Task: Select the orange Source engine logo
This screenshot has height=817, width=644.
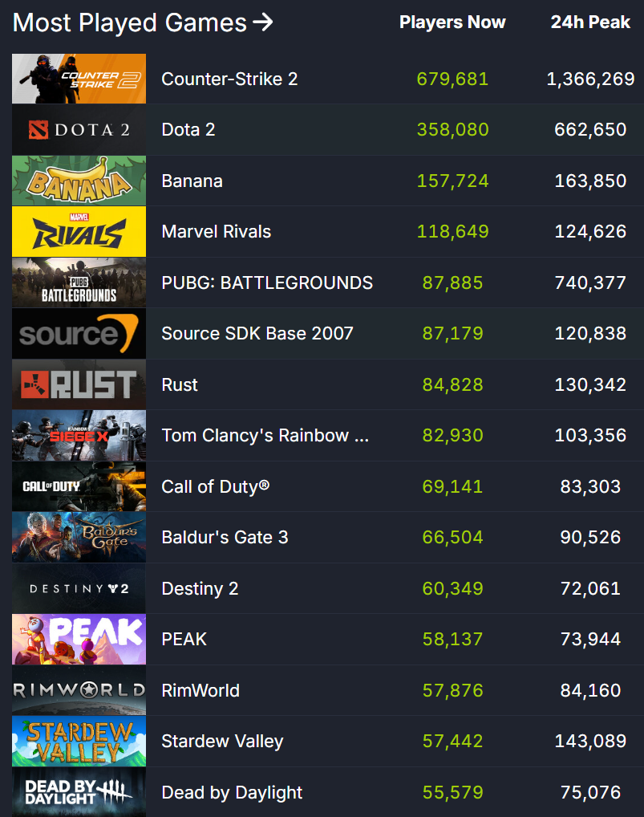Action: click(x=79, y=334)
